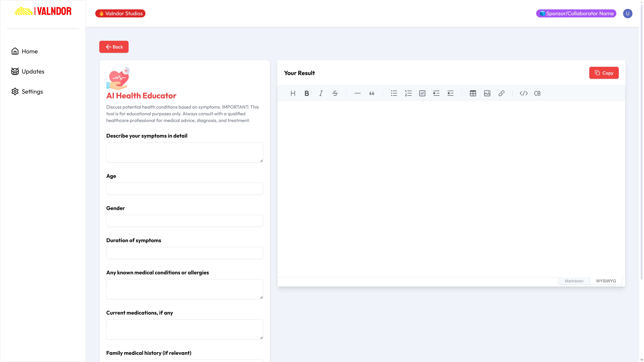Apply strikethrough formatting
Image resolution: width=644 pixels, height=362 pixels.
335,93
